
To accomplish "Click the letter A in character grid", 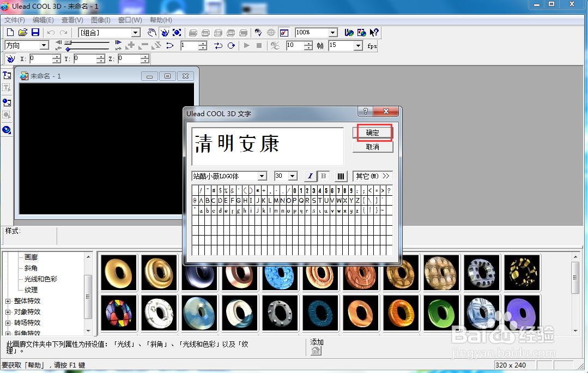I will 201,200.
